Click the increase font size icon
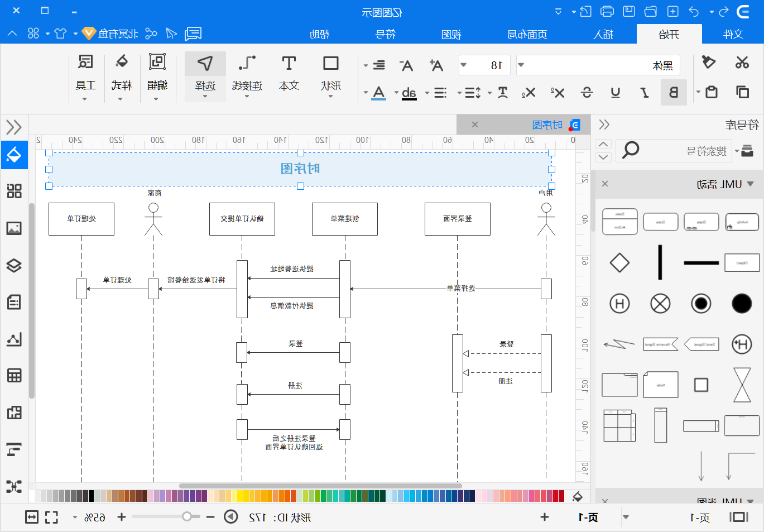The image size is (764, 532). pos(436,65)
